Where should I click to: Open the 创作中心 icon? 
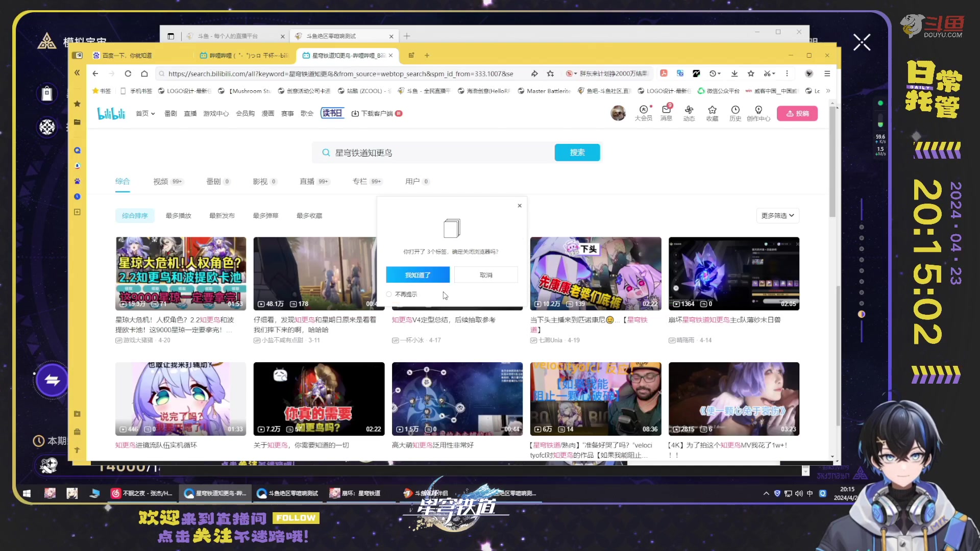click(758, 113)
